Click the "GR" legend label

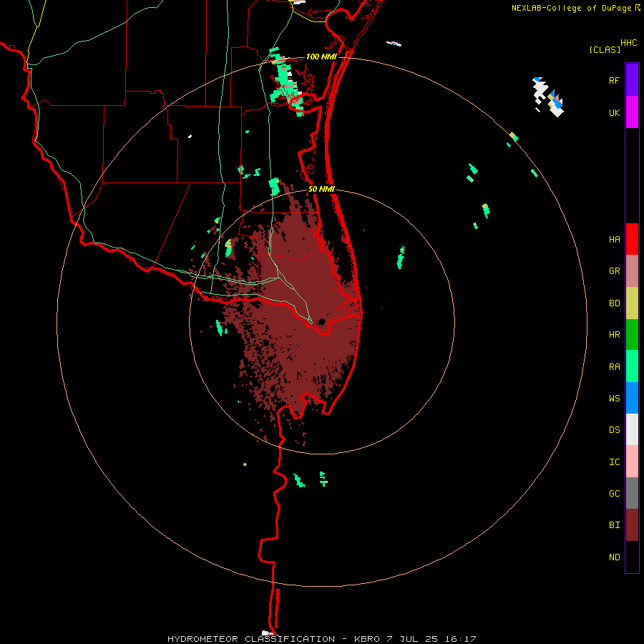[x=614, y=271]
